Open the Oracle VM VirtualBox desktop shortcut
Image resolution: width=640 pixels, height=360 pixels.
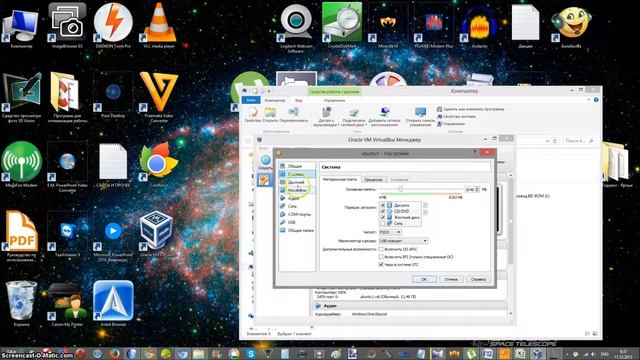coord(157,234)
